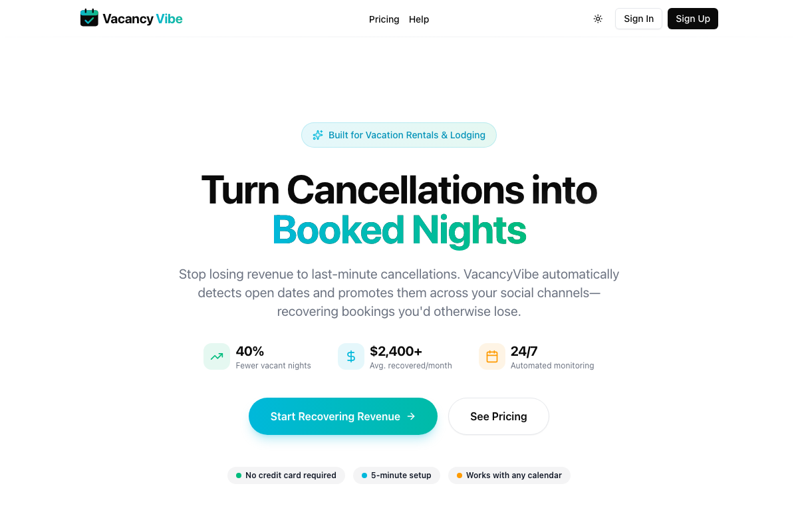Screen dimensions: 798x532
Task: Select the sun icon to switch theme
Action: pyautogui.click(x=598, y=19)
